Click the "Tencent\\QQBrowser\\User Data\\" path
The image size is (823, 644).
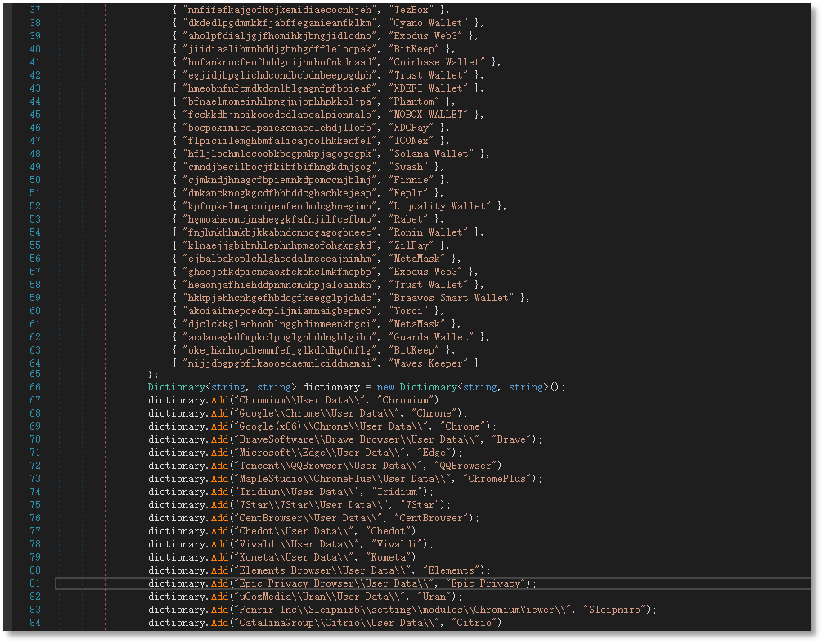(x=328, y=466)
